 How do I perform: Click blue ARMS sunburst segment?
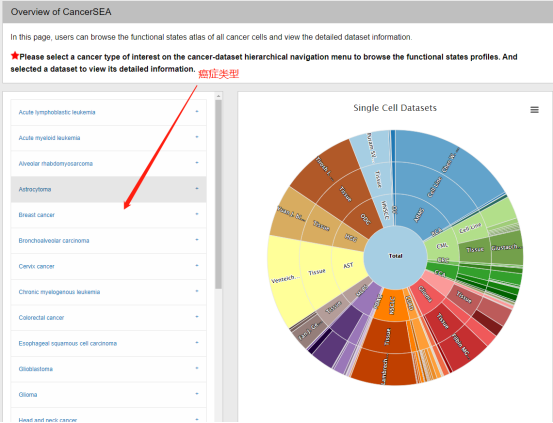click(x=420, y=214)
